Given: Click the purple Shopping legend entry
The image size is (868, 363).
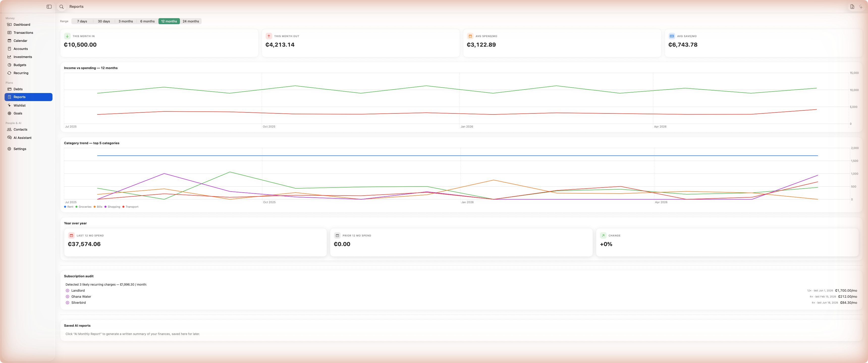Looking at the screenshot, I should click(112, 207).
